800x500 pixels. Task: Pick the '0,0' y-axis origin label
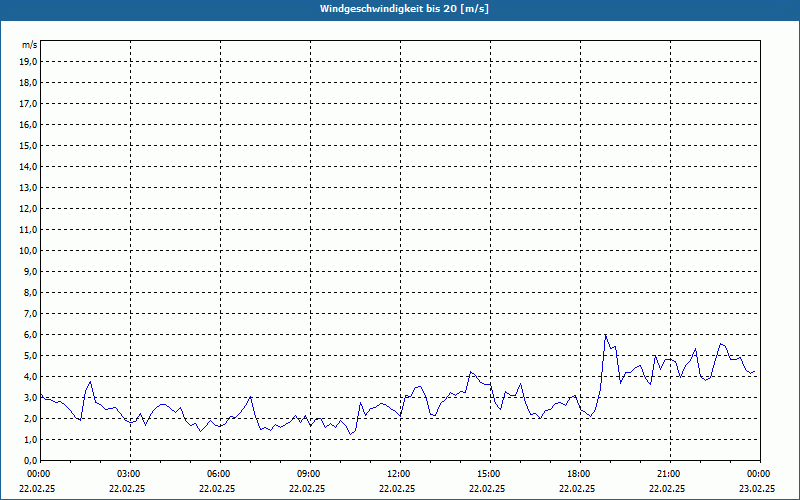tap(30, 460)
